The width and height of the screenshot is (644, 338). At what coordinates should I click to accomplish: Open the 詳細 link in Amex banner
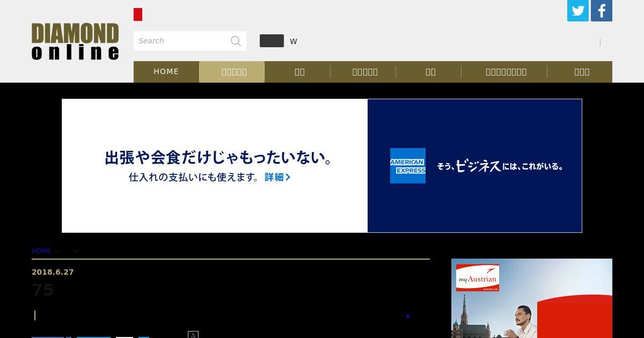(x=277, y=177)
